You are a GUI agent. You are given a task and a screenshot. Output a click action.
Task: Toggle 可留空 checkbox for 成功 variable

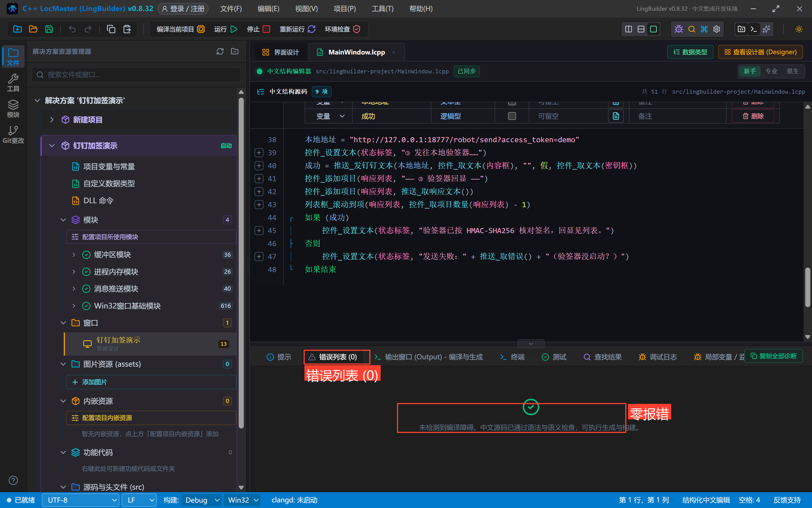(512, 116)
